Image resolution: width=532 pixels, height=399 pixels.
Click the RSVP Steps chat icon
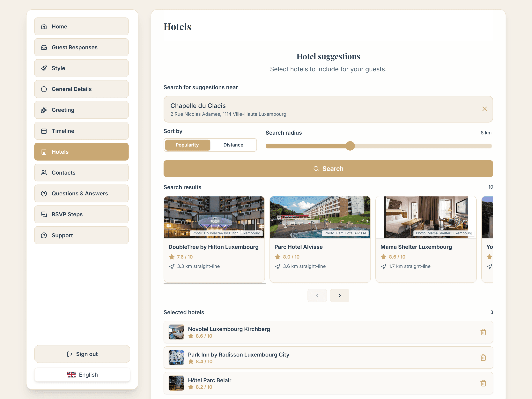[44, 215]
